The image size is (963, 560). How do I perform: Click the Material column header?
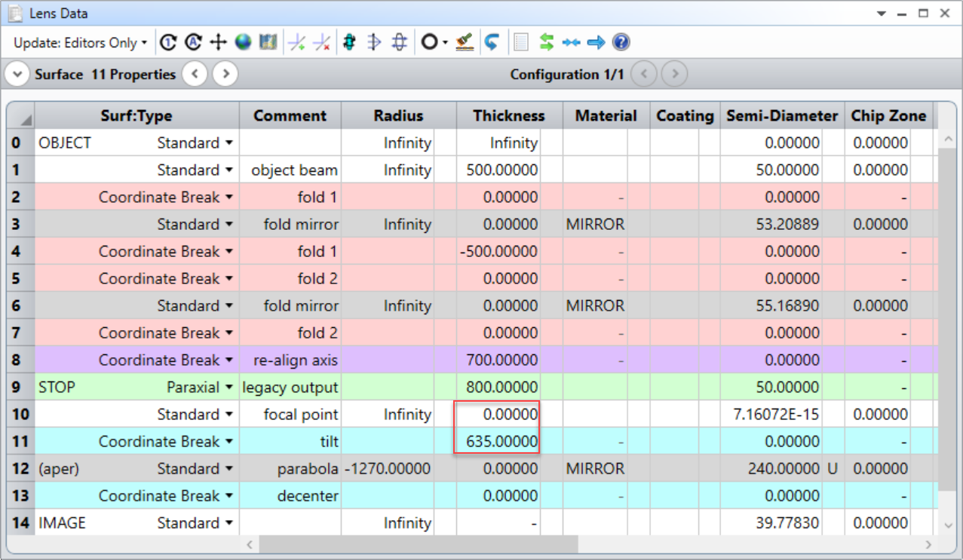(606, 115)
